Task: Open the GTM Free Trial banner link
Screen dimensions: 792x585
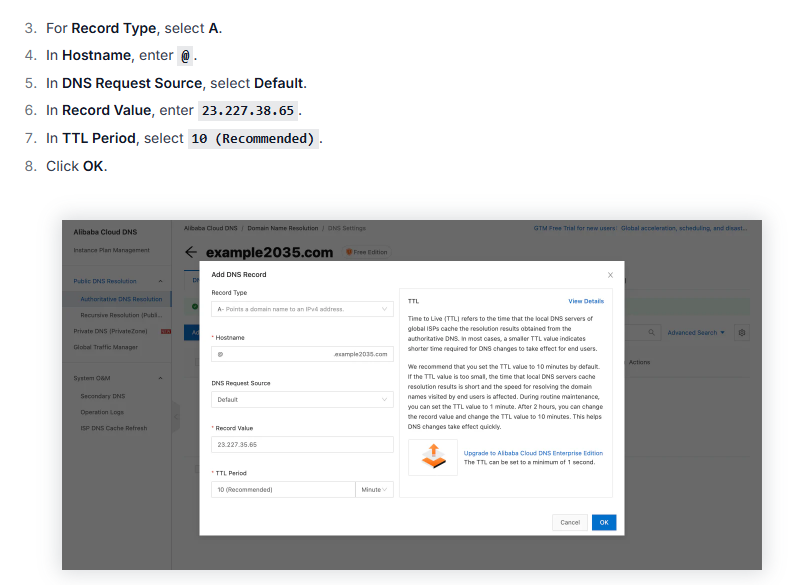Action: point(640,228)
